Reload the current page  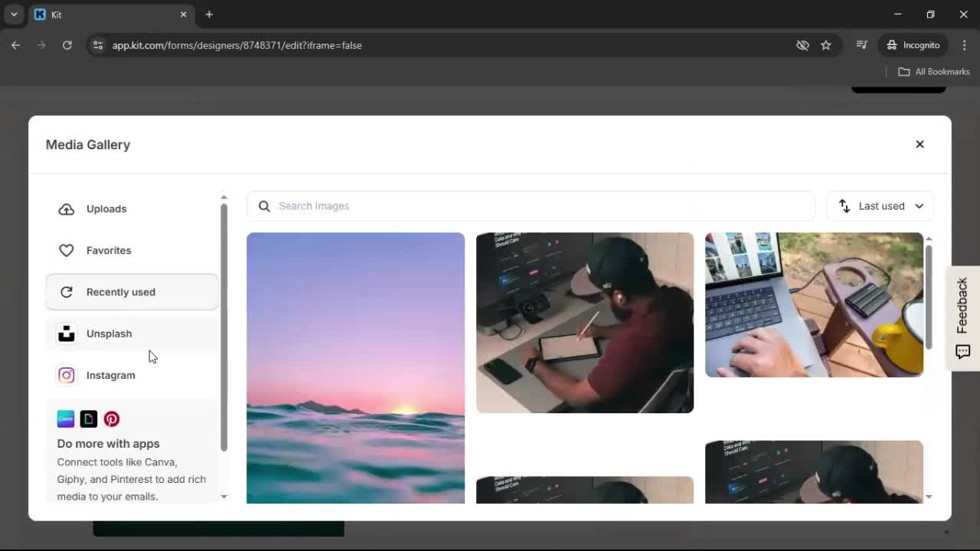(67, 45)
